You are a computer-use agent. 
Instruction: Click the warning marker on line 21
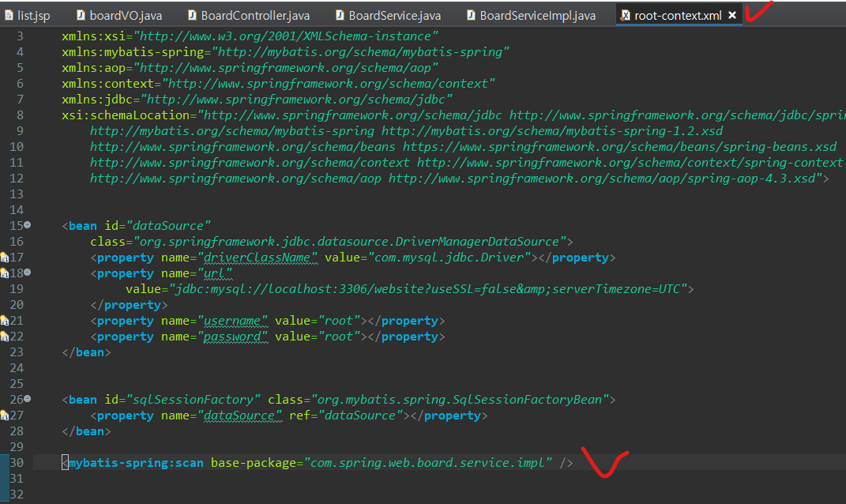pyautogui.click(x=4, y=321)
